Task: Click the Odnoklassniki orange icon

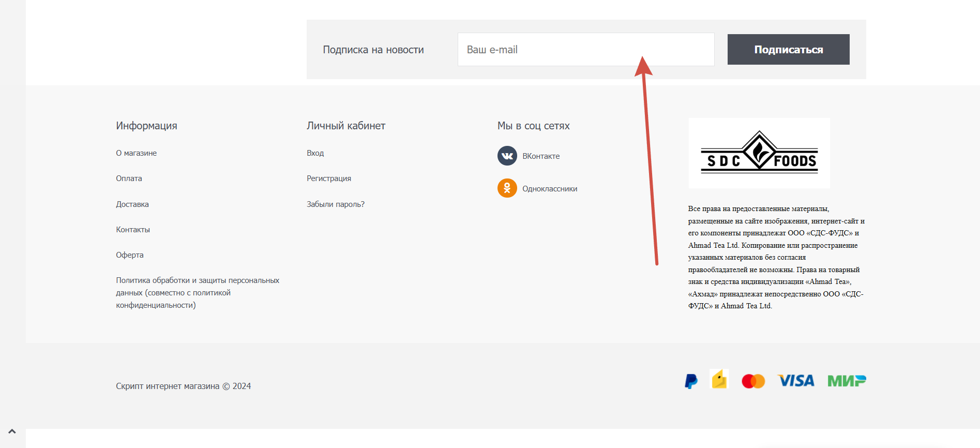Action: [507, 188]
